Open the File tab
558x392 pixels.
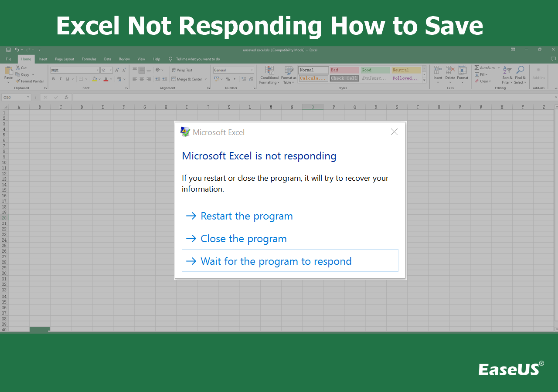click(x=8, y=59)
